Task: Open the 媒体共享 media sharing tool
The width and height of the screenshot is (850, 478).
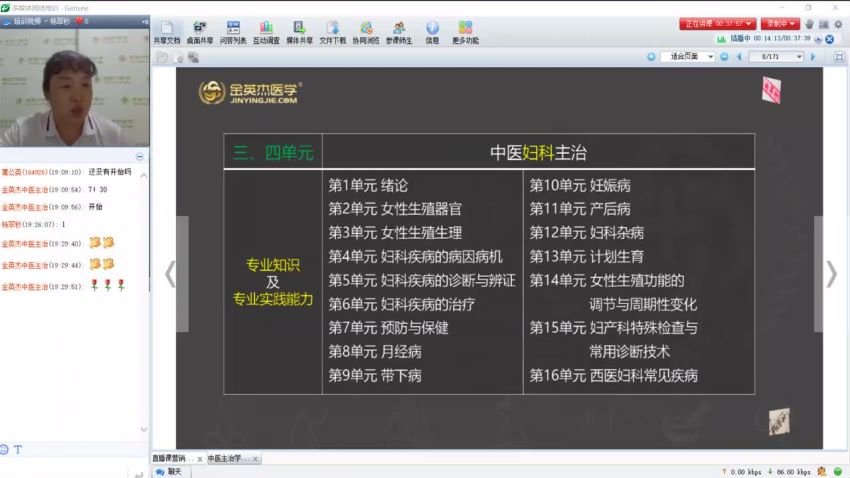Action: (x=299, y=33)
